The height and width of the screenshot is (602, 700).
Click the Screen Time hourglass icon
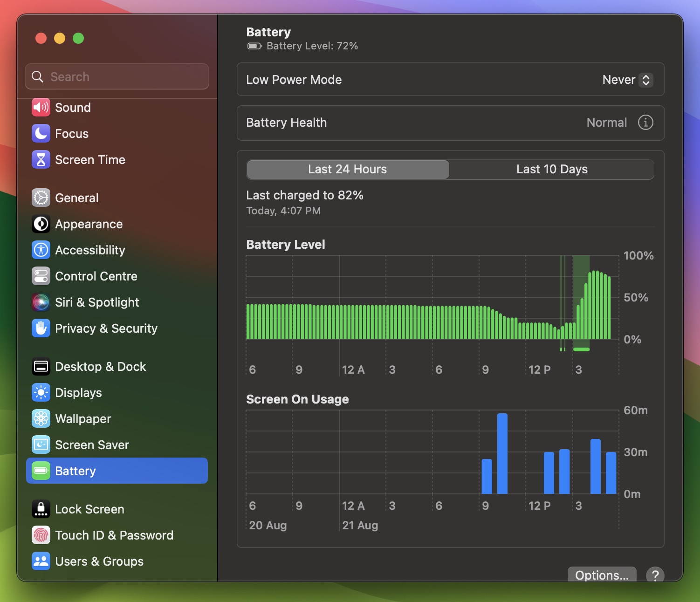point(41,159)
